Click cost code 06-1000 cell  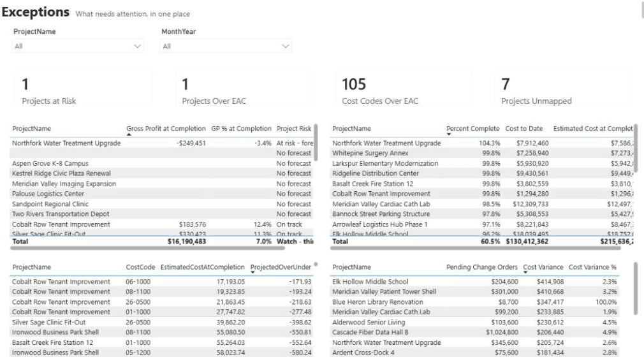tap(138, 281)
